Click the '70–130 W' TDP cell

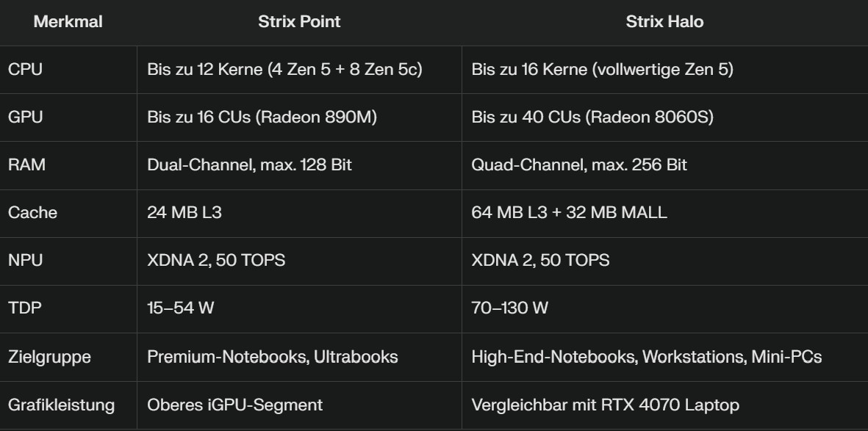(x=509, y=308)
